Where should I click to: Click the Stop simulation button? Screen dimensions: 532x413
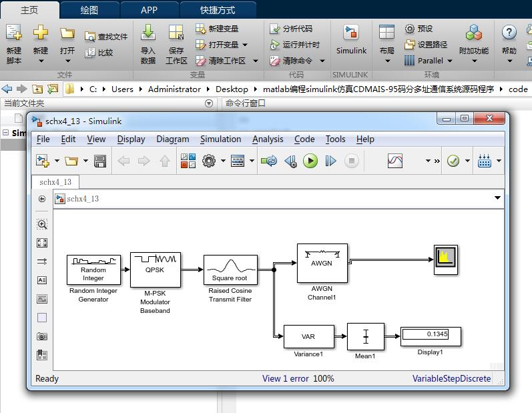point(352,161)
